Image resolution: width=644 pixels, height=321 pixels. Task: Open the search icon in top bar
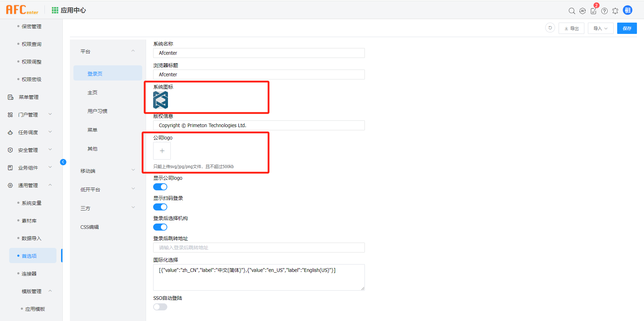572,11
